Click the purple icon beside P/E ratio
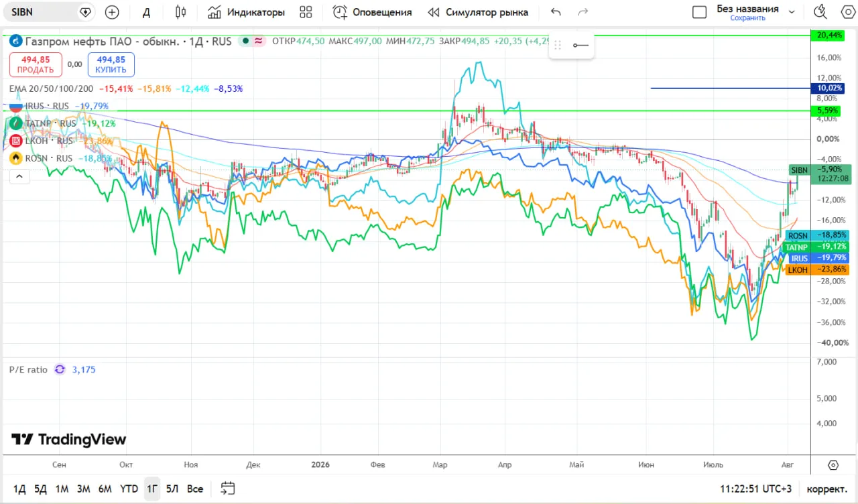This screenshot has height=504, width=858. [x=60, y=369]
